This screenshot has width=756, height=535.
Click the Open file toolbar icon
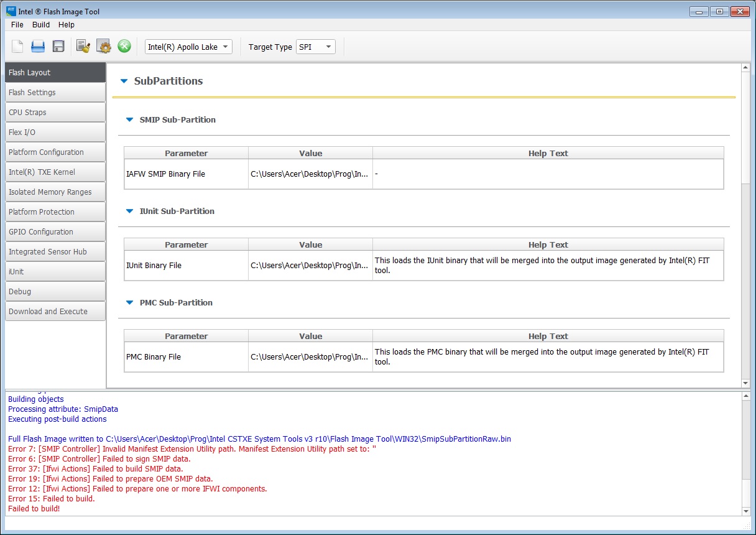(38, 46)
